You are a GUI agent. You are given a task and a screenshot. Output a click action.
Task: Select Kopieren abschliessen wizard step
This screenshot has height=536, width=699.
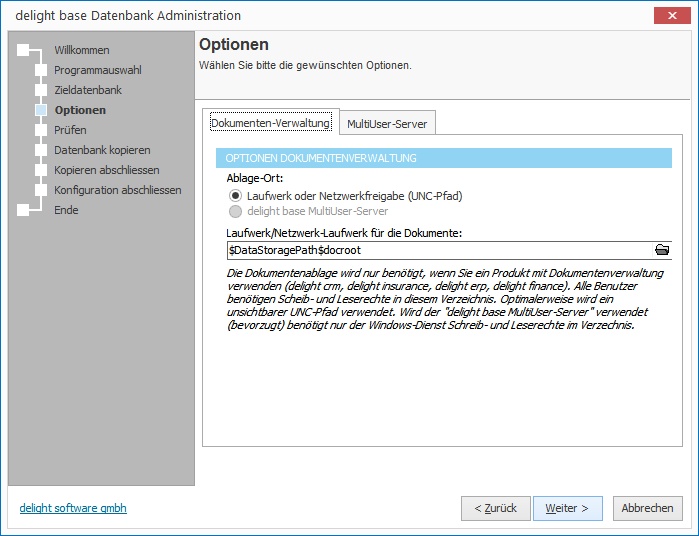coord(106,170)
